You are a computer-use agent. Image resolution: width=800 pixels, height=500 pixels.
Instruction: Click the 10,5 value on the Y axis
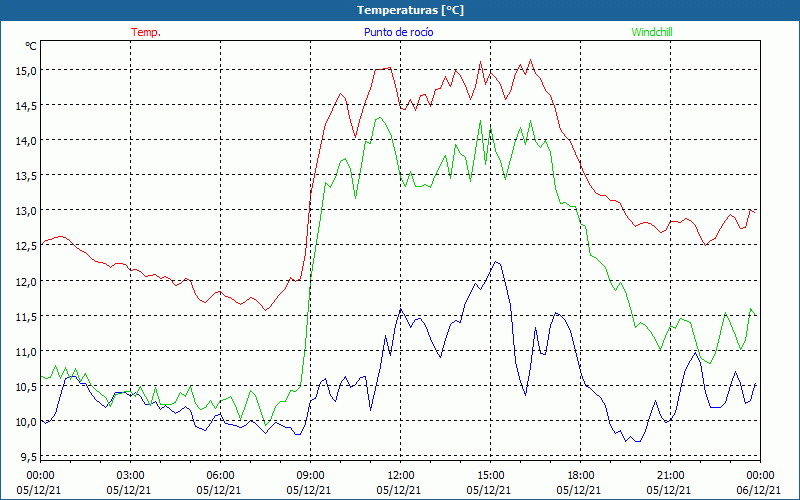tap(26, 387)
